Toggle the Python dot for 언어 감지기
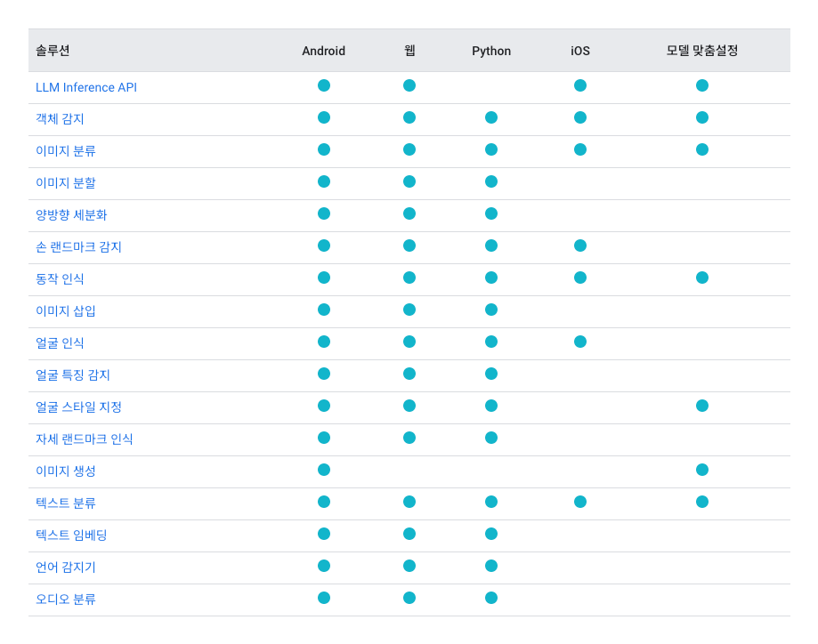 [x=491, y=566]
